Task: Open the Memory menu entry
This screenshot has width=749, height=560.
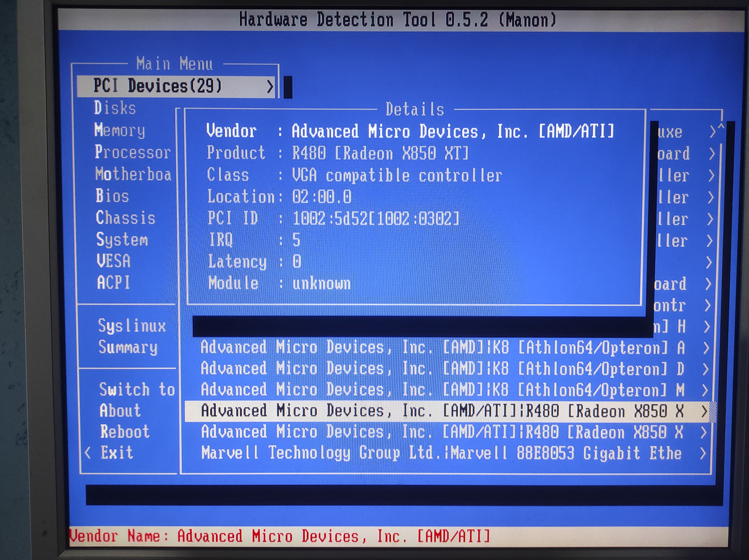Action: [x=120, y=130]
